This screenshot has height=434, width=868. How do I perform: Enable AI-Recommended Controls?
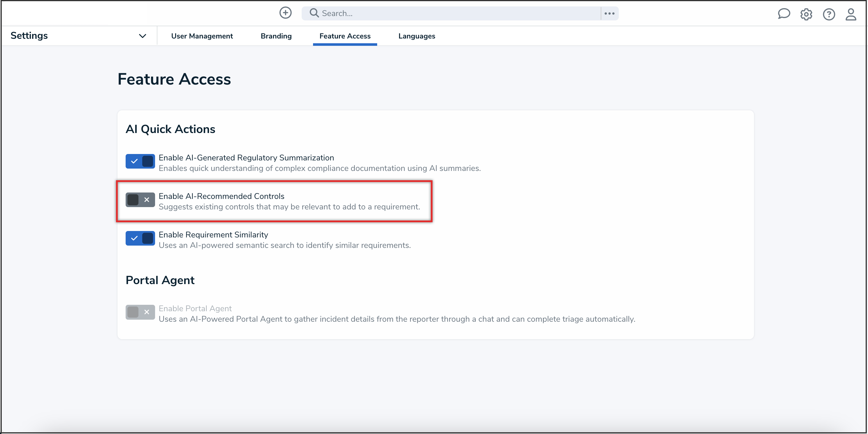(x=140, y=199)
